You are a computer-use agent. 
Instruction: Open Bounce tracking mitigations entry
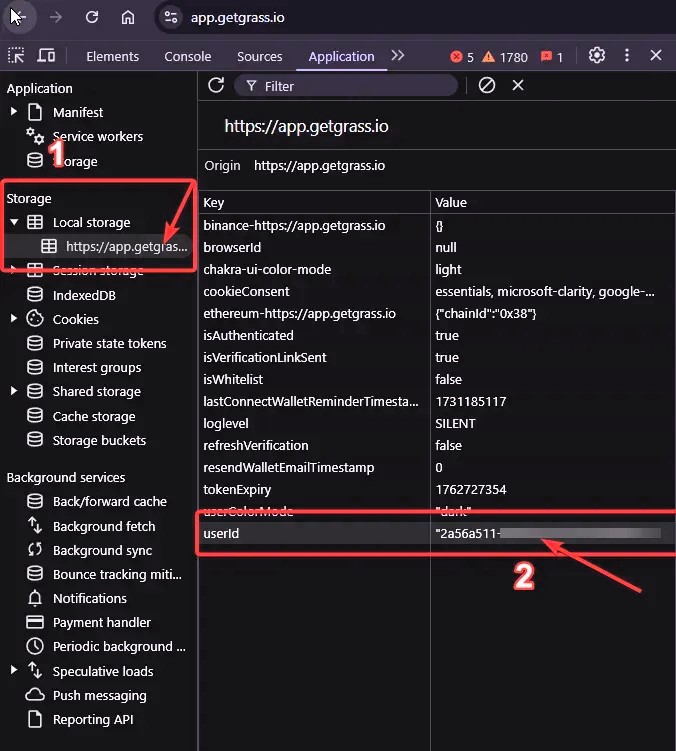pos(117,574)
